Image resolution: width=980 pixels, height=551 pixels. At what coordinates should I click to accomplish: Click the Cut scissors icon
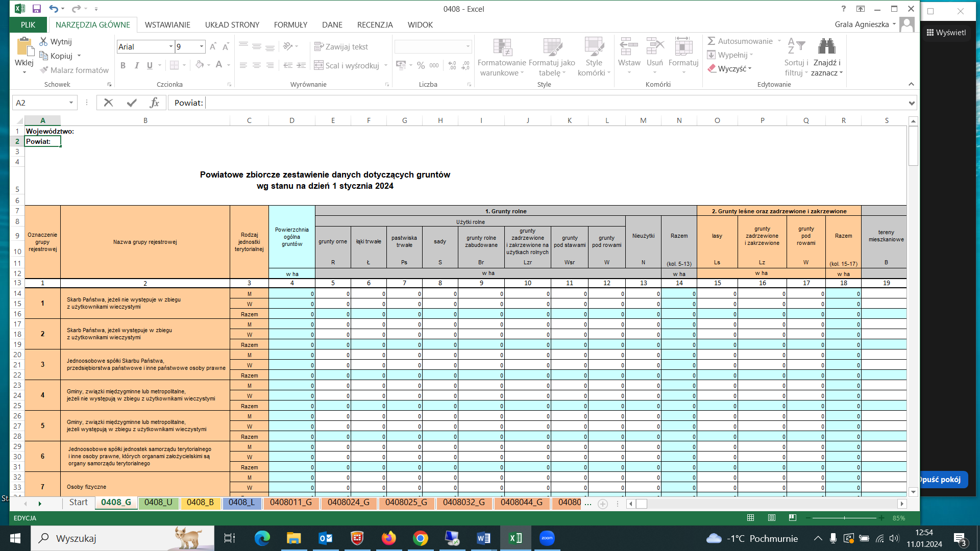(x=44, y=41)
